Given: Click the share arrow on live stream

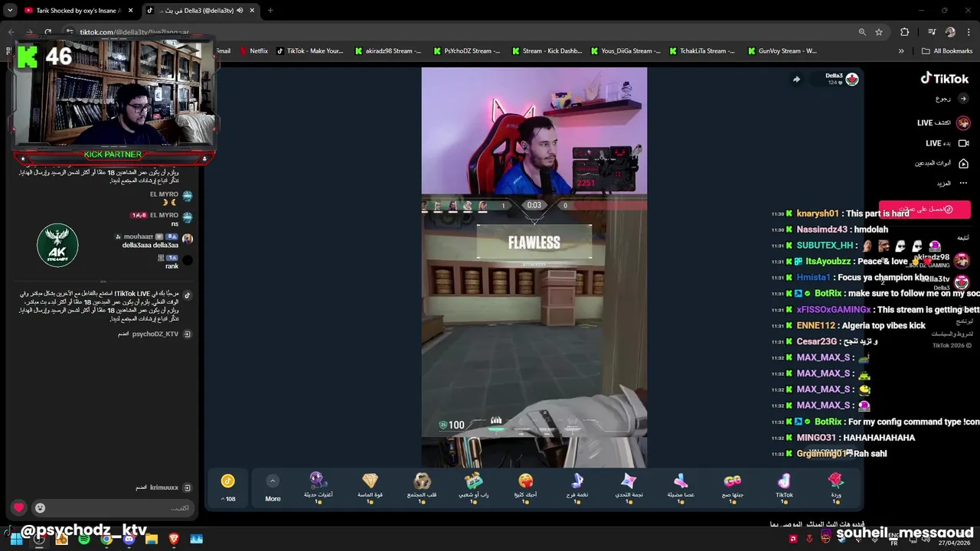Looking at the screenshot, I should 796,79.
